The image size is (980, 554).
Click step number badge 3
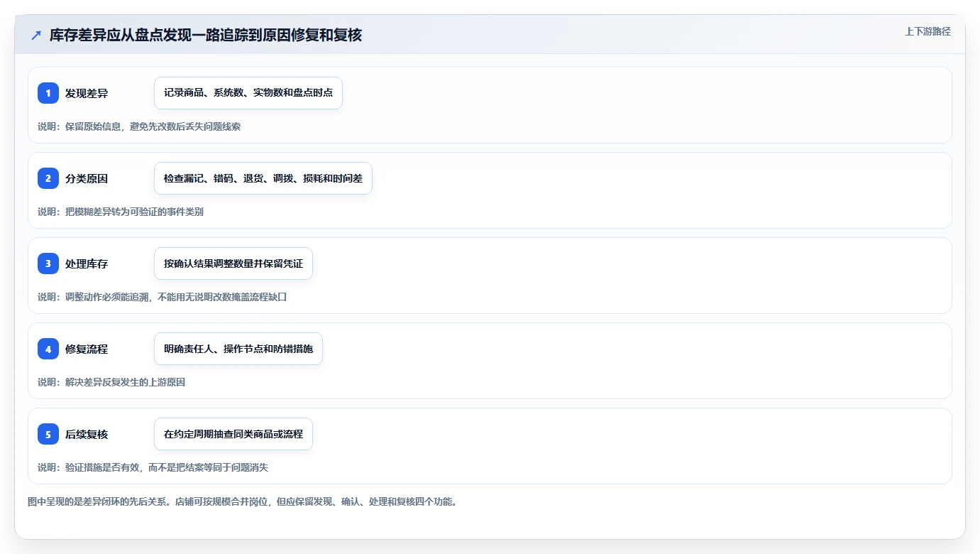tap(48, 264)
